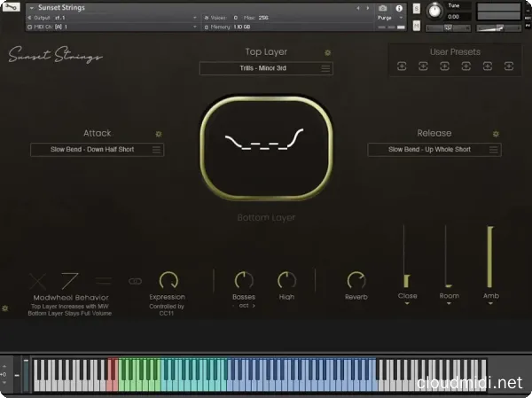Image resolution: width=532 pixels, height=398 pixels.
Task: Open the Slow Bend - Down Half Short dropdown
Action: (x=97, y=150)
